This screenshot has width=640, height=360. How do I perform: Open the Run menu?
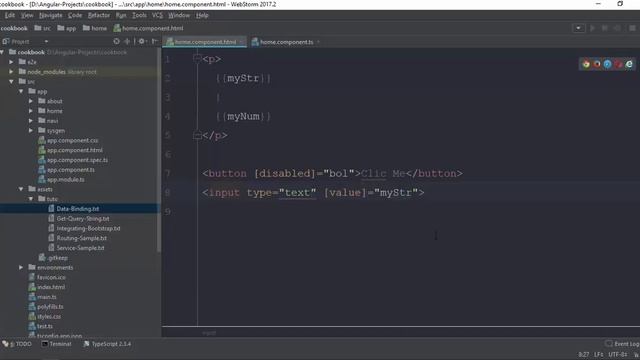[121, 15]
